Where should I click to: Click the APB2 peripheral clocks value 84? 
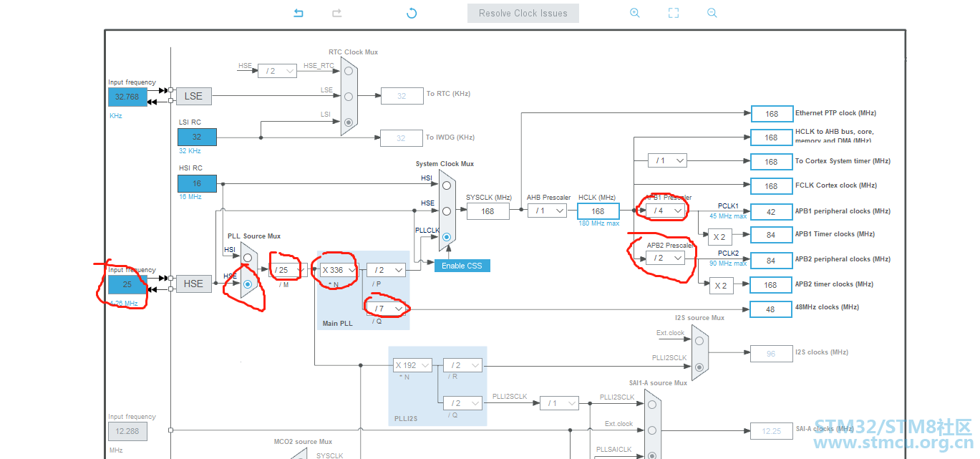click(771, 260)
